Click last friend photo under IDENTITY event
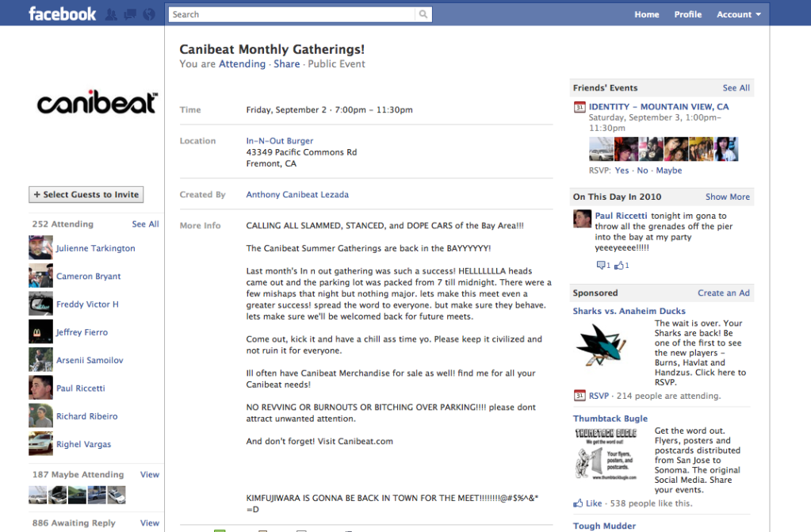 tap(726, 149)
